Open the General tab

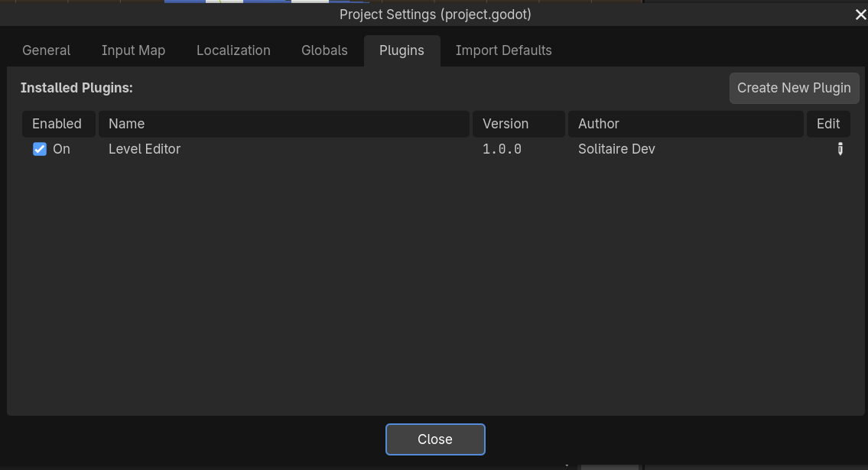47,50
